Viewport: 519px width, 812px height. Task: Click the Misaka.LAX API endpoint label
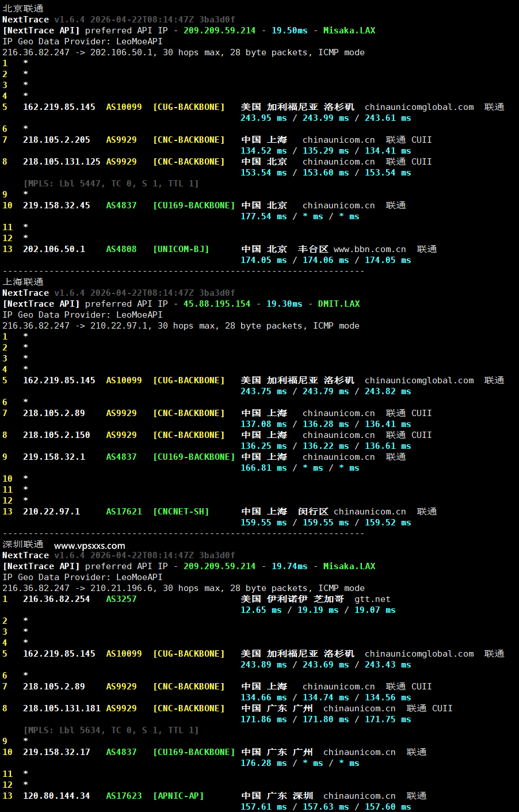(349, 30)
